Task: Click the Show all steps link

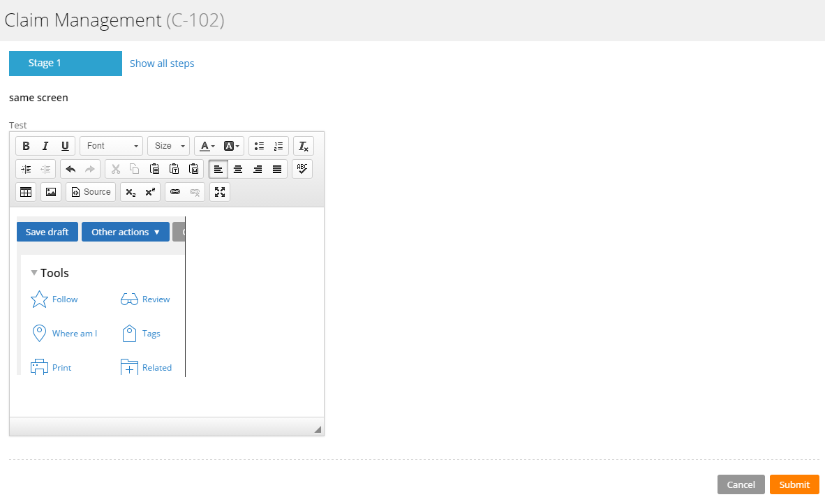Action: 162,64
